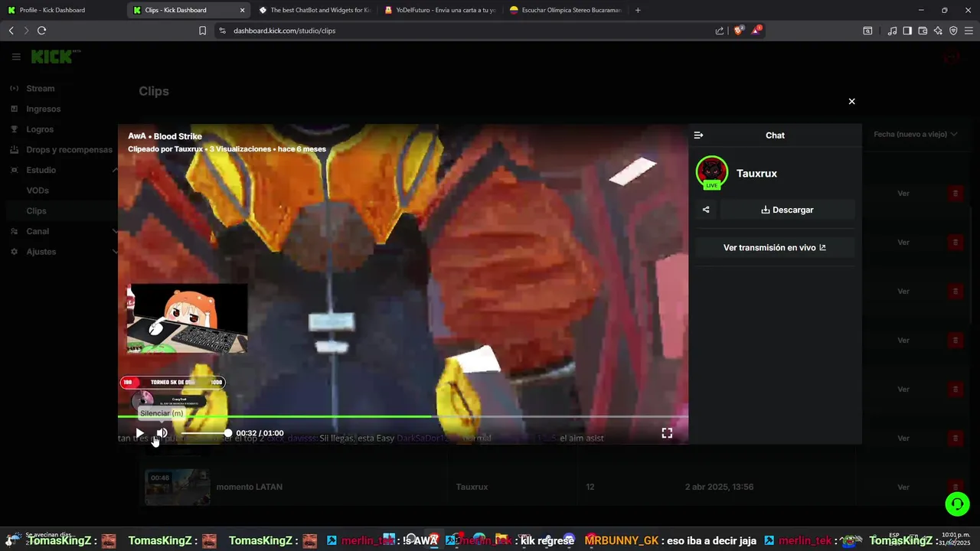Go forward in the browser
Viewport: 980px width, 551px height.
click(x=26, y=31)
